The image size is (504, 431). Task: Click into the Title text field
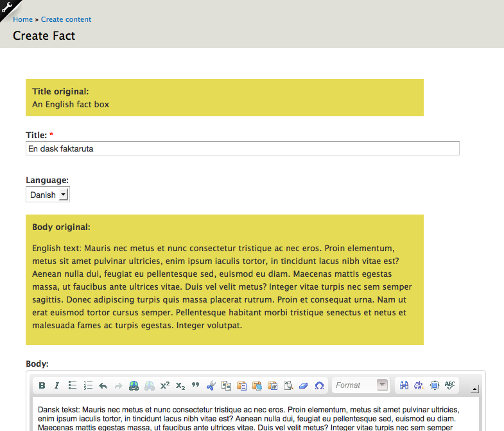pyautogui.click(x=243, y=148)
